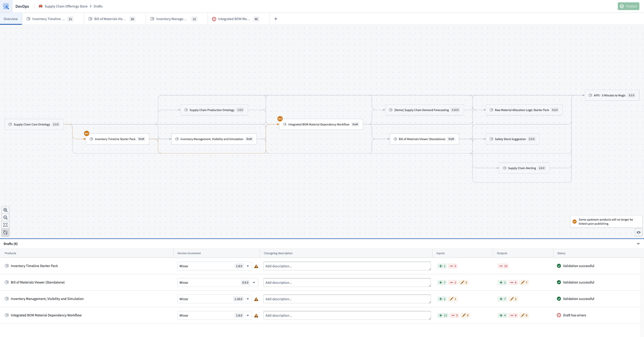This screenshot has height=337, width=644.
Task: Click warning triangle beside Inventory Timeline version
Action: pyautogui.click(x=256, y=266)
